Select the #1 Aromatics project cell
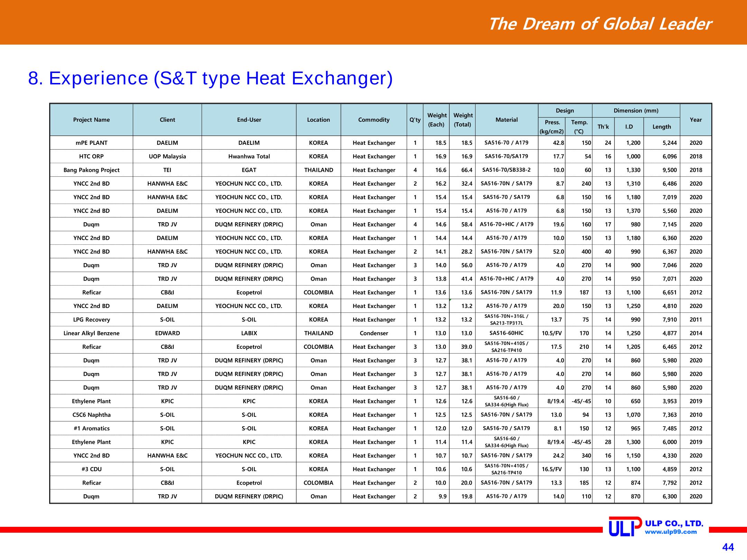 click(x=92, y=428)
